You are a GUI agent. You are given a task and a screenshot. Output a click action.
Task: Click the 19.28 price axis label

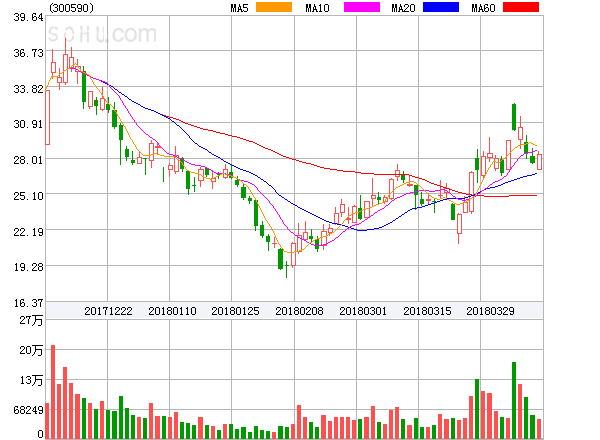click(x=28, y=267)
